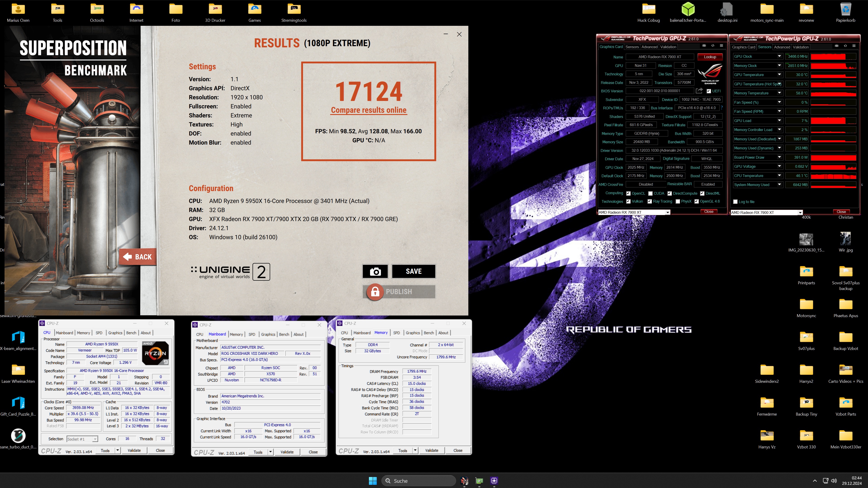The image size is (868, 488).
Task: Click the Suche taskbar search box
Action: [418, 481]
